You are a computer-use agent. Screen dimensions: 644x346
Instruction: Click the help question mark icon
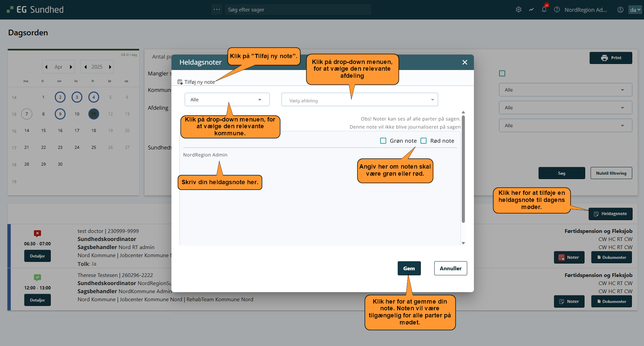(557, 9)
